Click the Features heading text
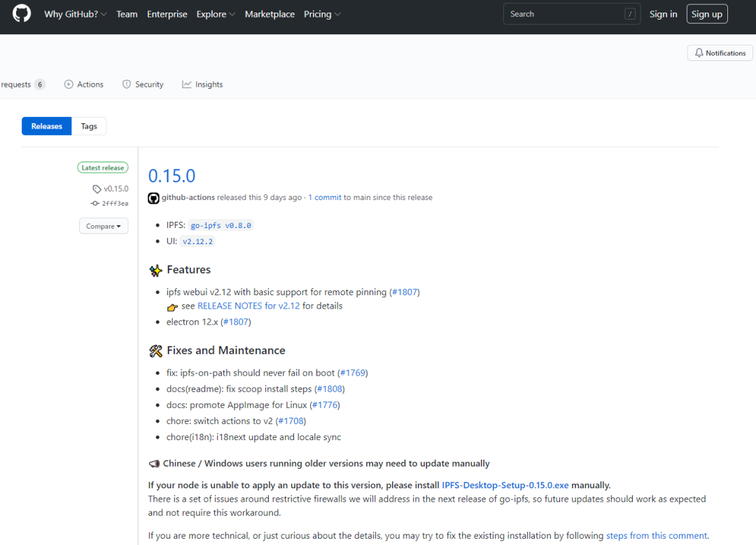Viewport: 756px width, 545px height. (188, 269)
